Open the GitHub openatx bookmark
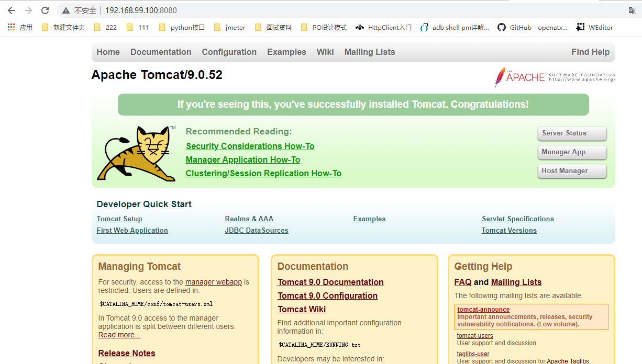The height and width of the screenshot is (364, 642). (533, 28)
